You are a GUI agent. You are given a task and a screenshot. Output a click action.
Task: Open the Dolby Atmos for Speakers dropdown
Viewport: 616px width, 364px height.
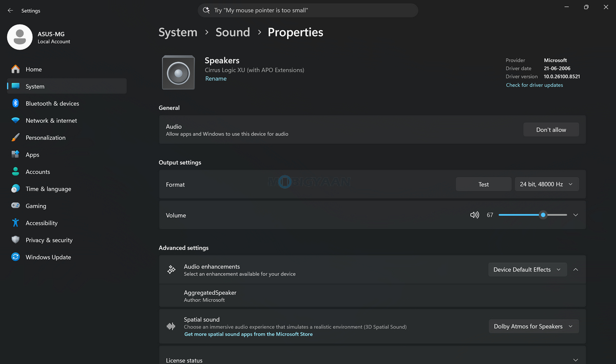pos(534,326)
